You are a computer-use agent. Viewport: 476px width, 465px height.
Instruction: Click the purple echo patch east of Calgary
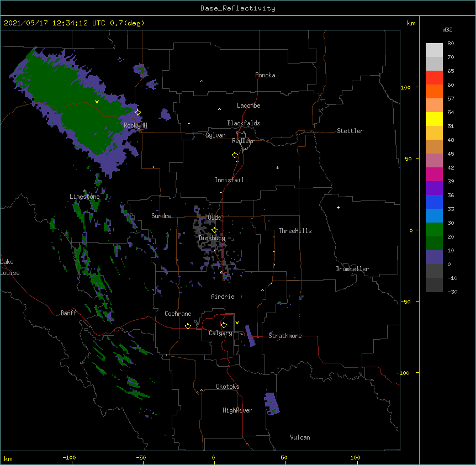click(250, 336)
